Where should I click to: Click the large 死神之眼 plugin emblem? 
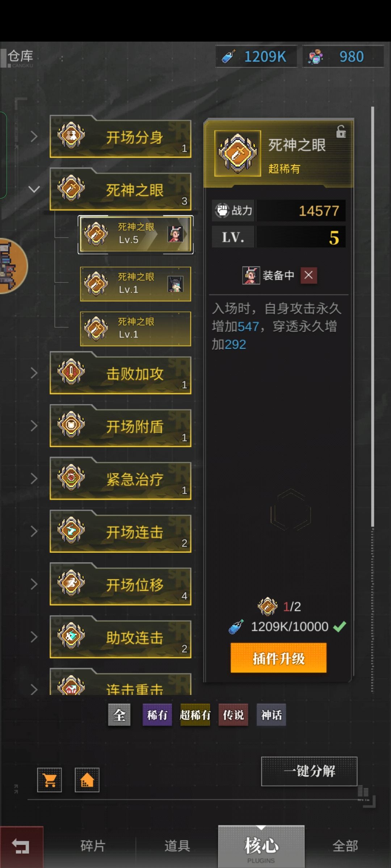[238, 153]
